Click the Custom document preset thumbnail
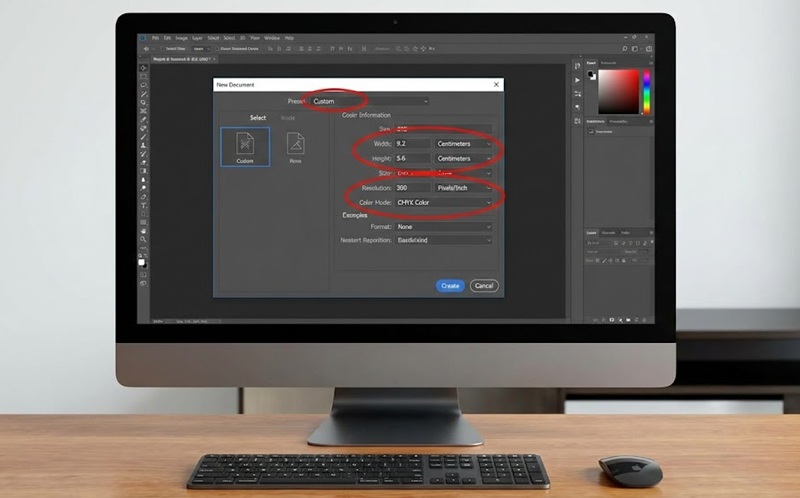Screen dimensions: 800x498 [x=245, y=146]
